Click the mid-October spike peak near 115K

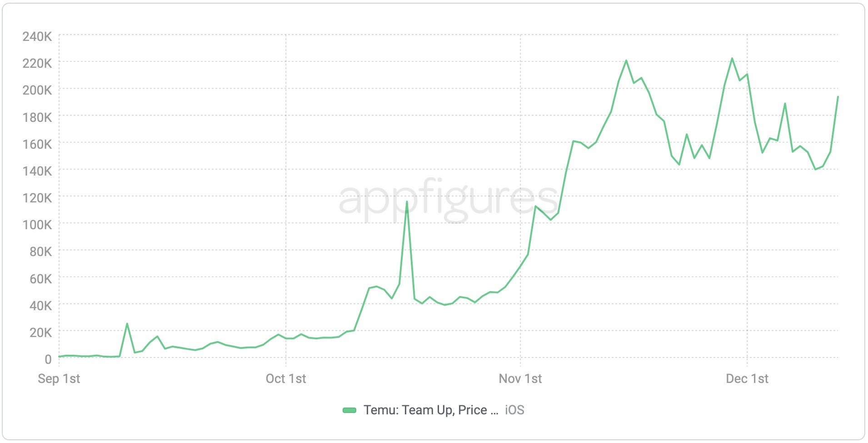click(x=407, y=201)
